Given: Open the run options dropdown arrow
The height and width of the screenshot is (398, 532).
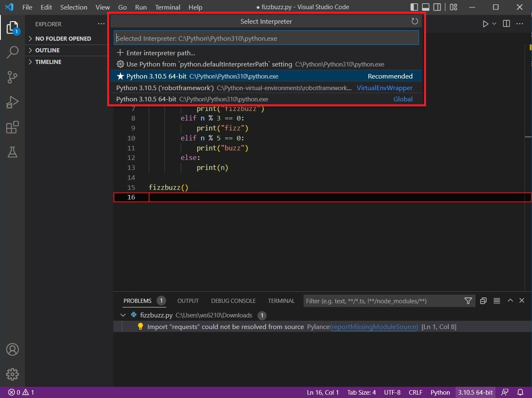Looking at the screenshot, I should coord(494,24).
